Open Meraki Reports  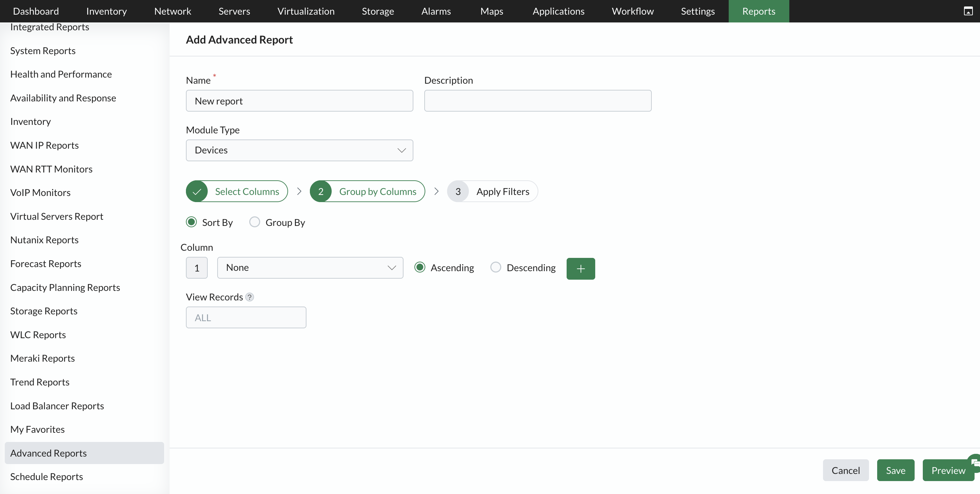(x=42, y=358)
